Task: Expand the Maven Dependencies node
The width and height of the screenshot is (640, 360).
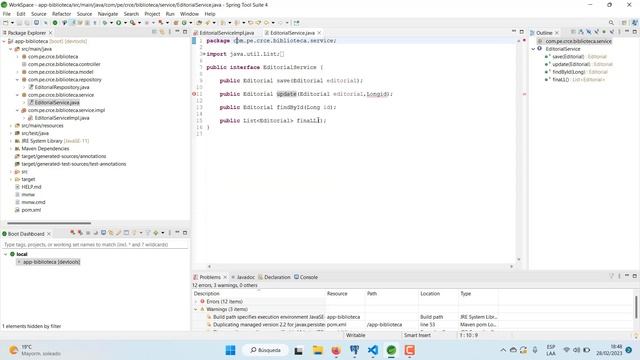Action: [x=11, y=149]
